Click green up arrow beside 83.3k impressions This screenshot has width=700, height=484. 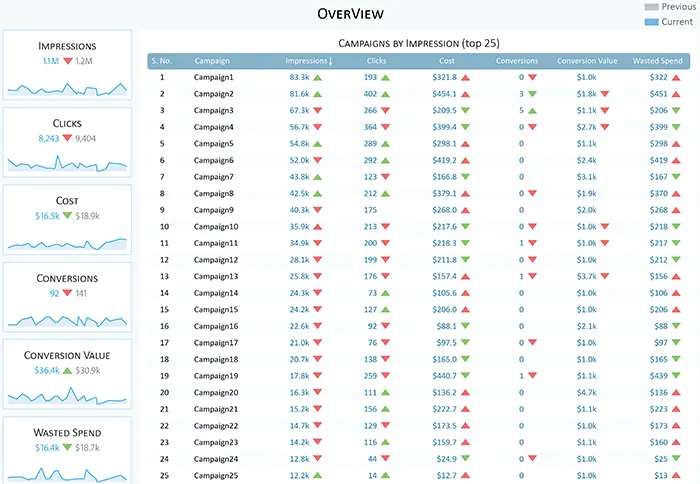tap(317, 78)
